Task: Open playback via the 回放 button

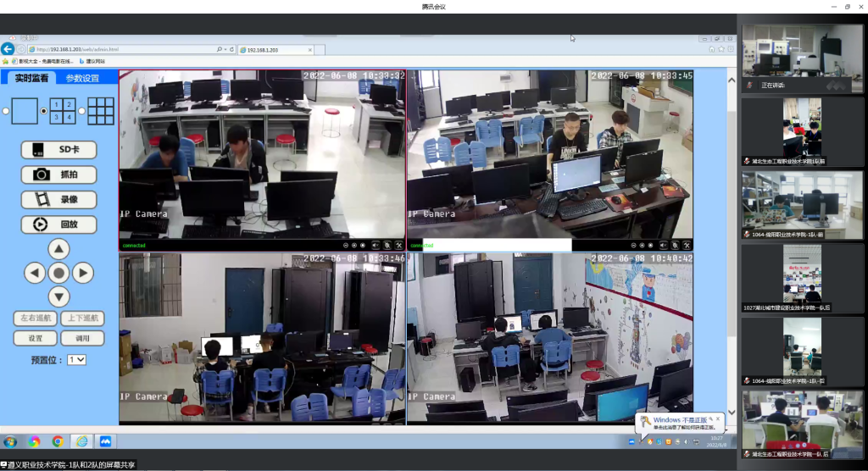Action: [58, 224]
